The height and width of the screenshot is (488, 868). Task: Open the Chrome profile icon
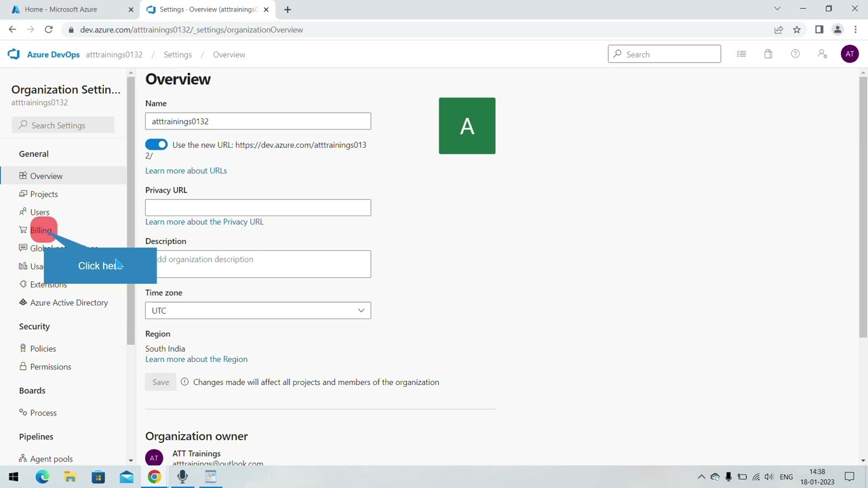[x=837, y=30]
